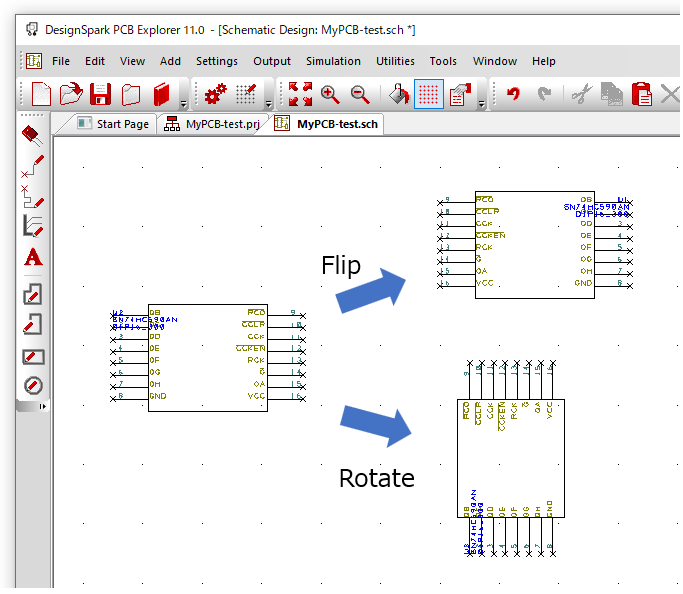This screenshot has width=683, height=594.
Task: Choose the Add Circle drawing tool
Action: pos(33,386)
